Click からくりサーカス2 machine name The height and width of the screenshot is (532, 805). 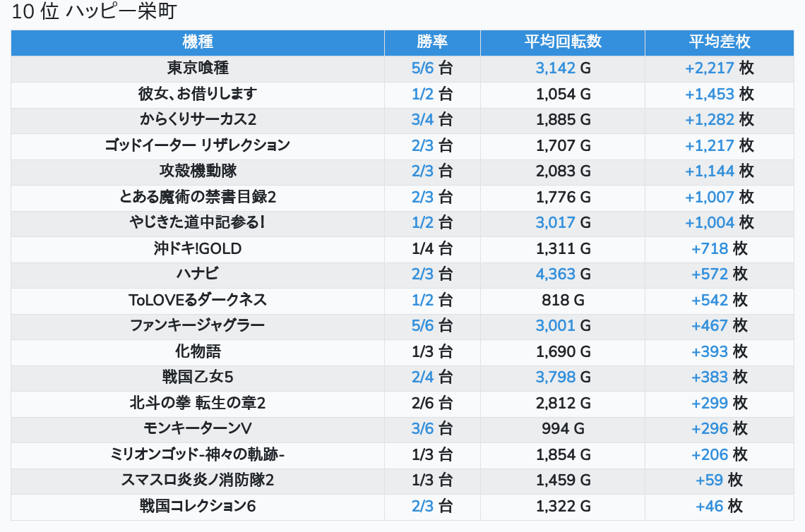pos(198,119)
